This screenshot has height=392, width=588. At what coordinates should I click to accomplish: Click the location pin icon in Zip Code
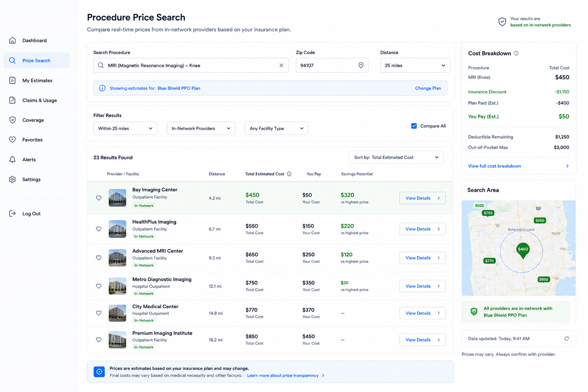point(361,65)
